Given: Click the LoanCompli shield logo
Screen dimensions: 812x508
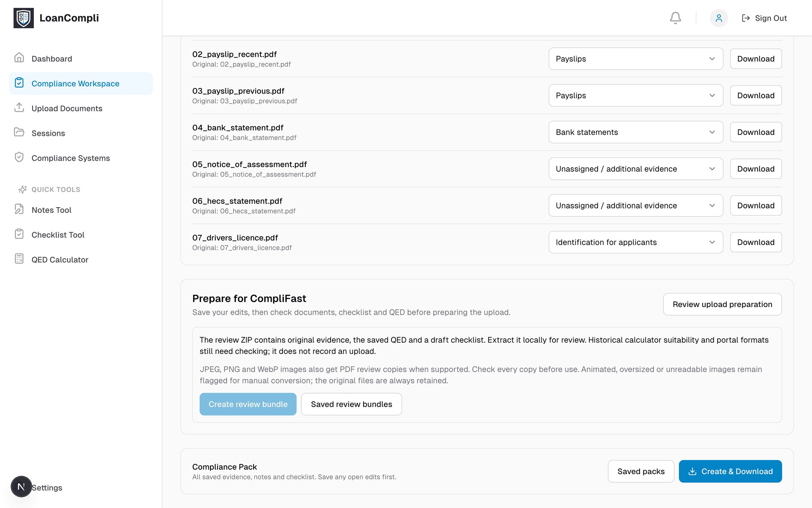Looking at the screenshot, I should tap(23, 18).
